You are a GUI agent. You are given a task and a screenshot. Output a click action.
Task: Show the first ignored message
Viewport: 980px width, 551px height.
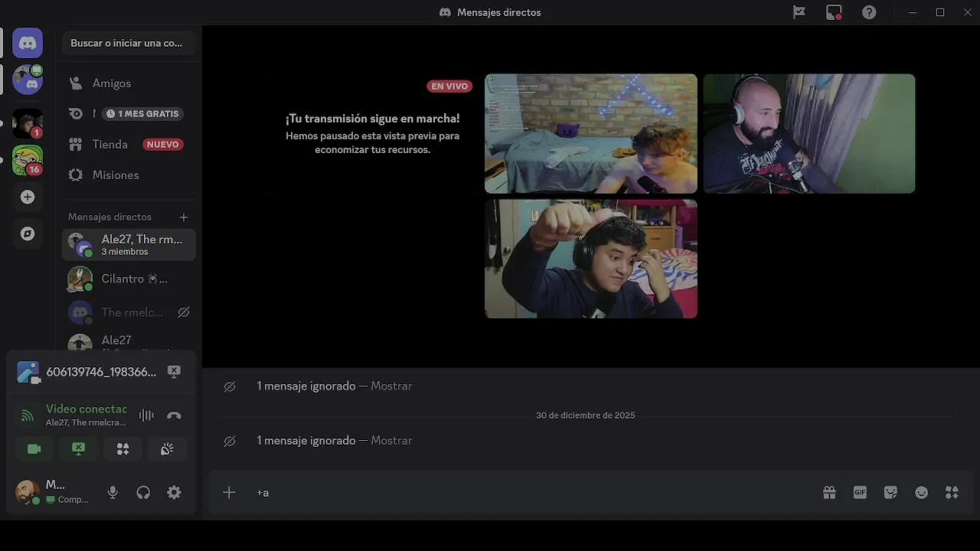(391, 386)
